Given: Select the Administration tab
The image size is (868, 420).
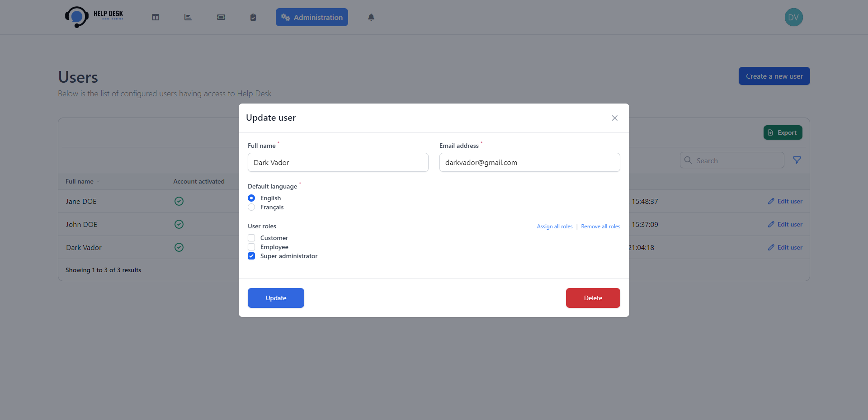Looking at the screenshot, I should [311, 17].
